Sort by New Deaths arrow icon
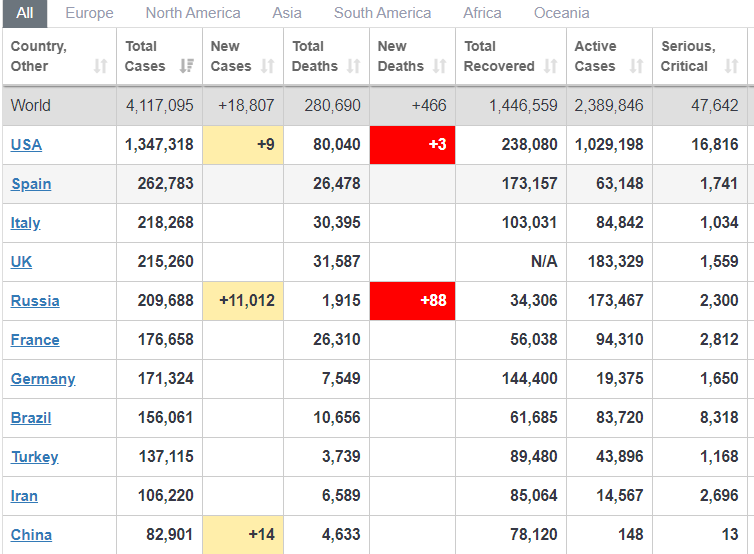This screenshot has height=554, width=754. (439, 66)
